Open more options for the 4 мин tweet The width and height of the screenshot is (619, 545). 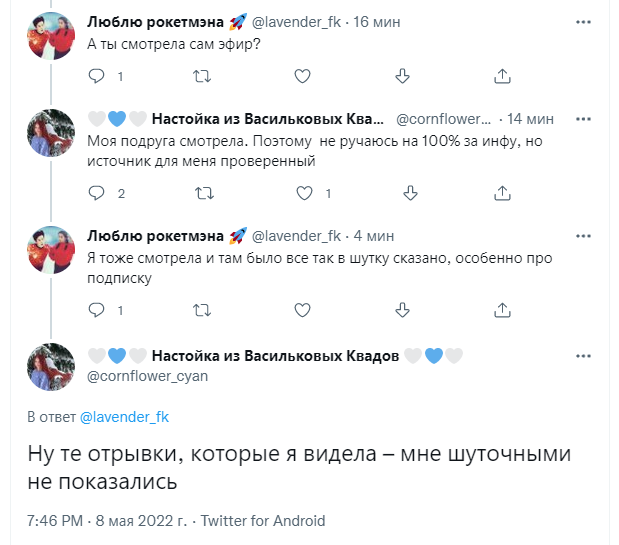click(x=583, y=236)
